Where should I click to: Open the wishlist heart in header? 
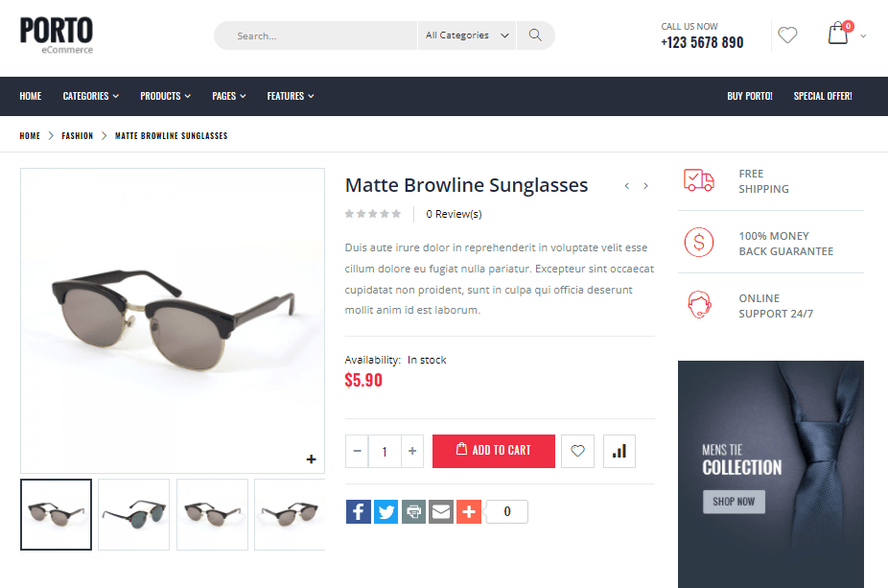(787, 35)
